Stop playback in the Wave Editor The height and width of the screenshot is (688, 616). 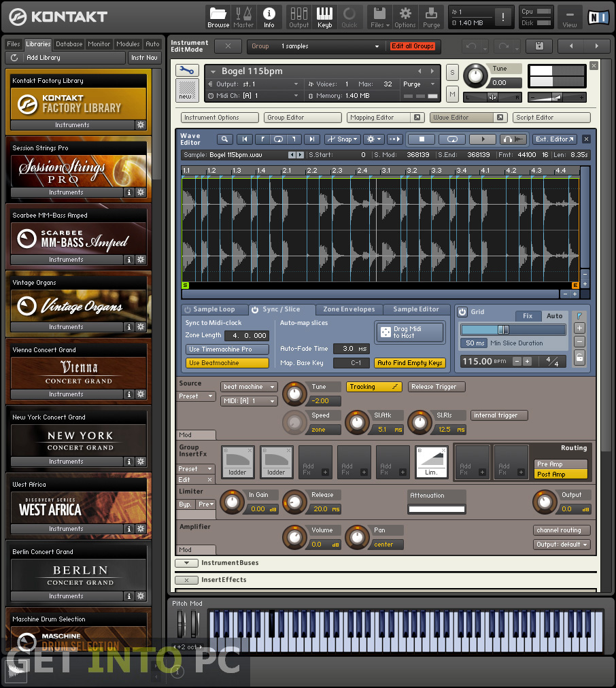421,139
